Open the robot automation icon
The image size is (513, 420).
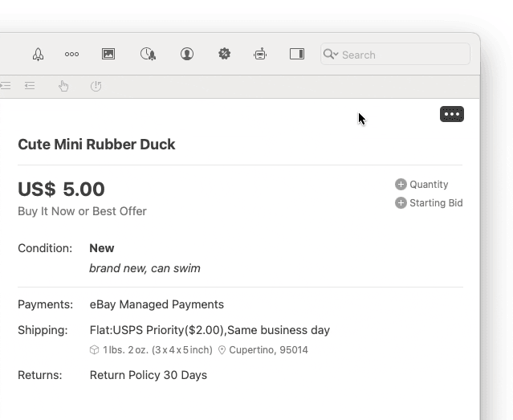(x=260, y=55)
